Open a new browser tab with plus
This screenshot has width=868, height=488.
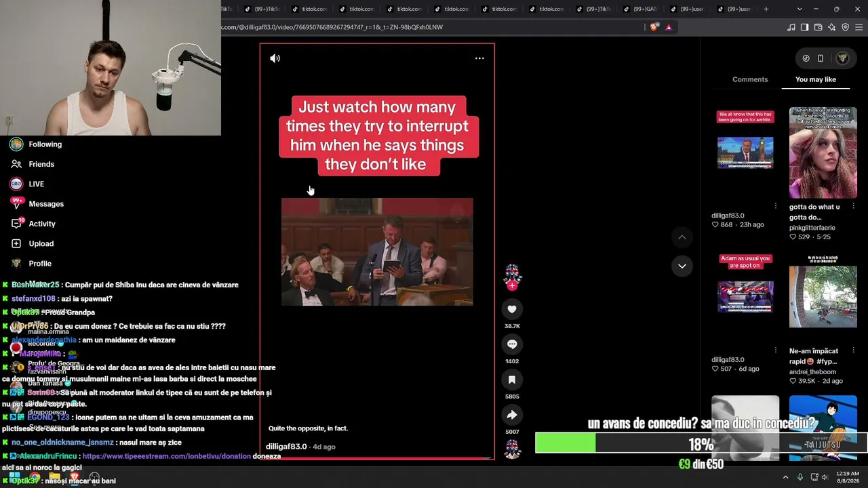(x=766, y=9)
